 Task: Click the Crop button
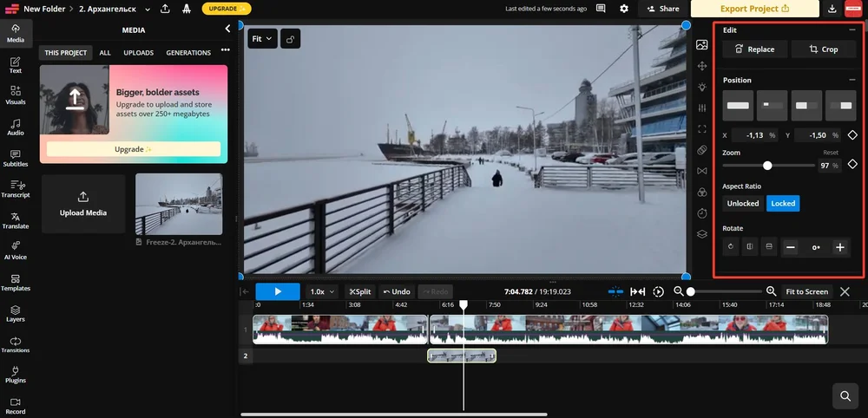pyautogui.click(x=824, y=49)
